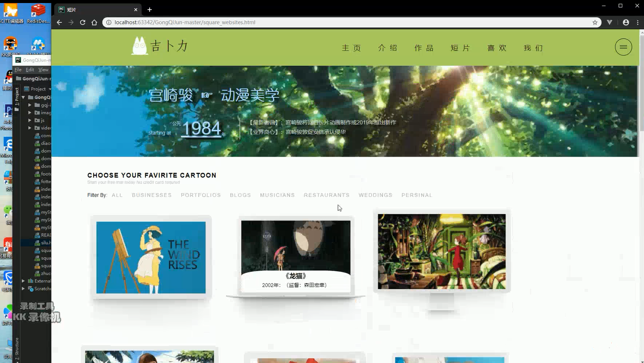Open the browser profile avatar
644x363 pixels.
click(x=626, y=22)
